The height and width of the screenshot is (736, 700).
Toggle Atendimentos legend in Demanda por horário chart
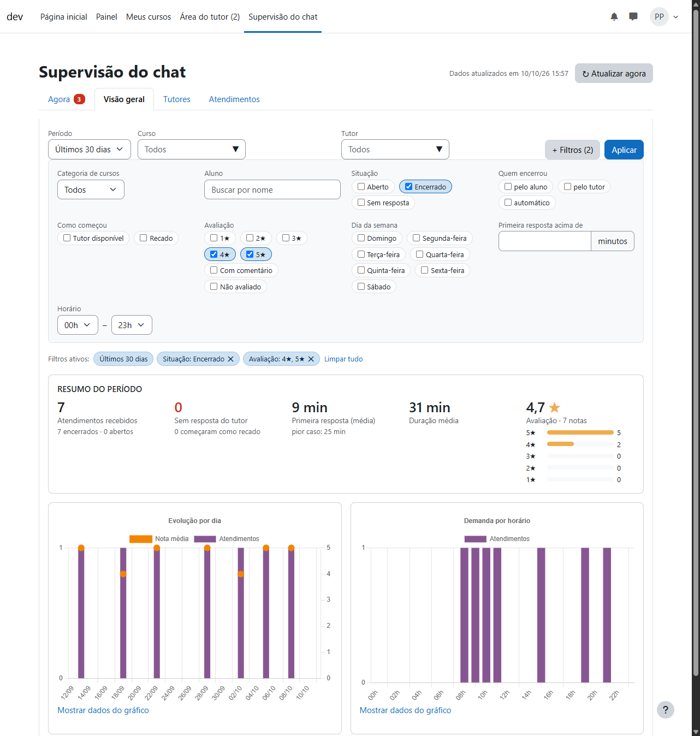497,539
